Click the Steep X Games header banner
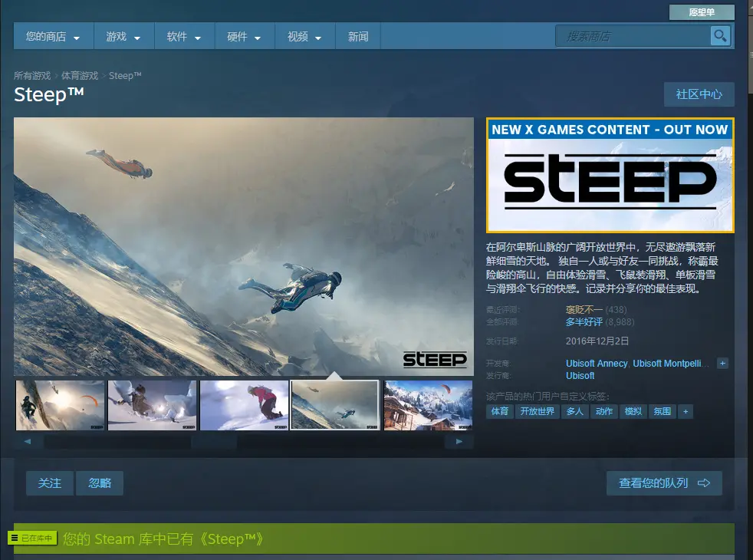The width and height of the screenshot is (753, 560). 610,176
